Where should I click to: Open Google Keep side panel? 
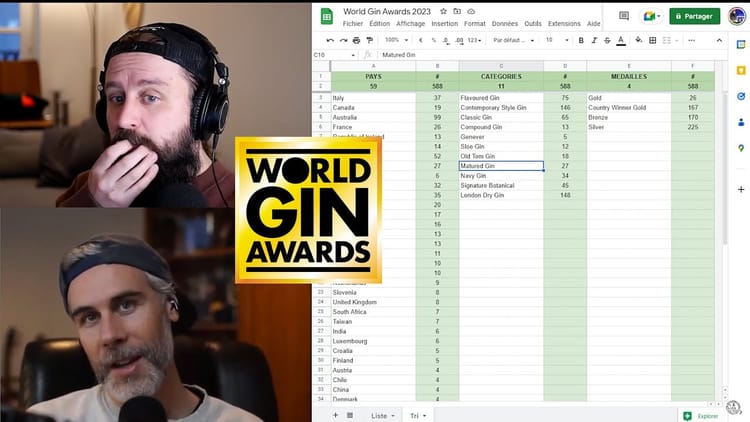click(741, 70)
